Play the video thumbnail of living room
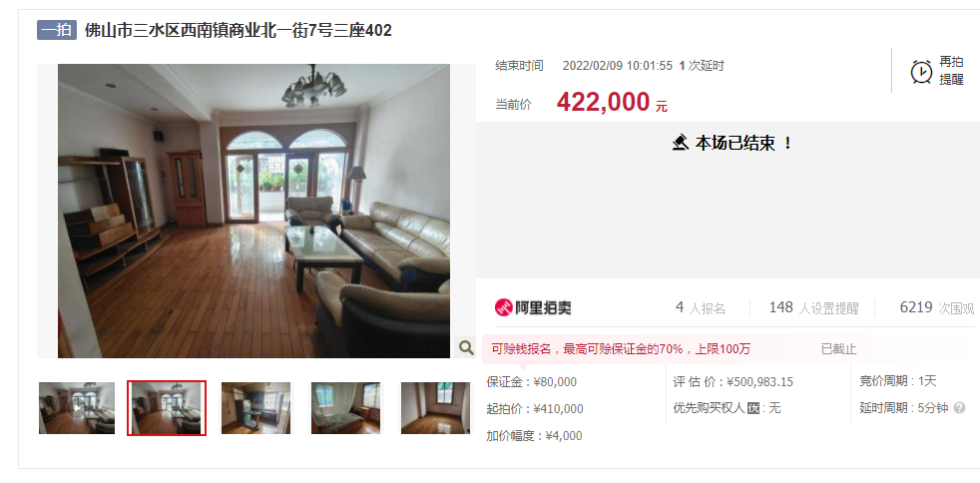 pyautogui.click(x=77, y=408)
